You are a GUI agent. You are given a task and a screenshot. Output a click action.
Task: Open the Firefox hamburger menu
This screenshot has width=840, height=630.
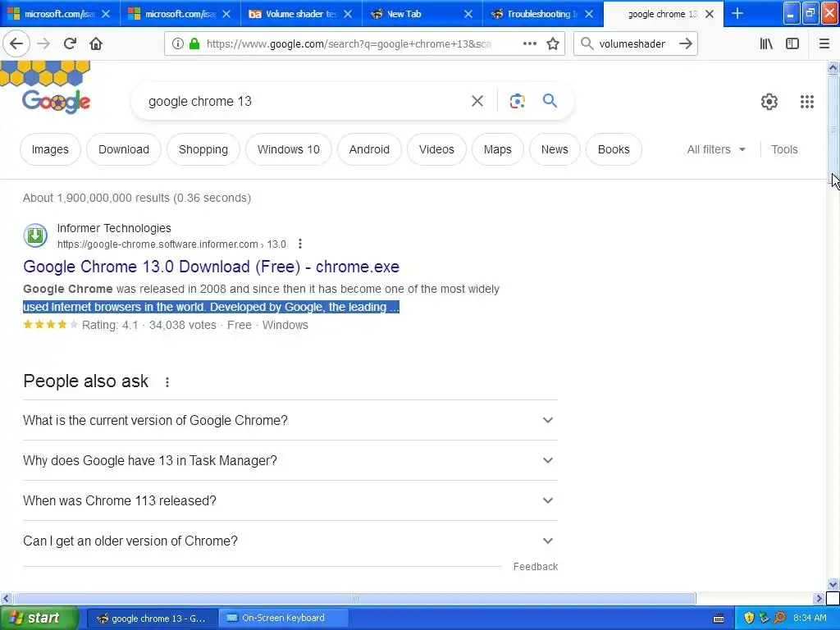click(x=824, y=44)
